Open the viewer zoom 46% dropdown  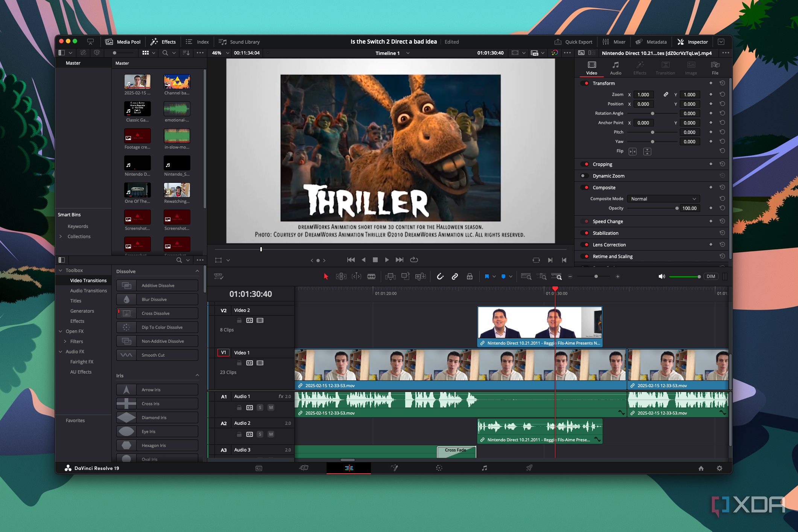220,53
